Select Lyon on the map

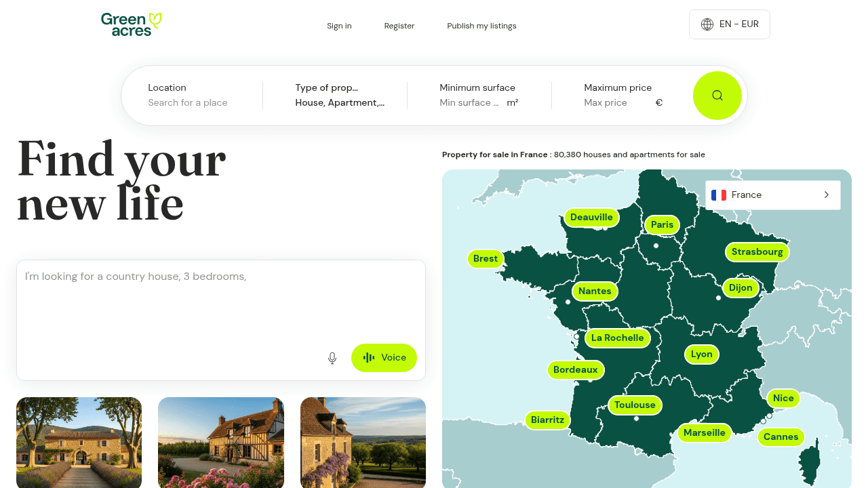coord(702,354)
